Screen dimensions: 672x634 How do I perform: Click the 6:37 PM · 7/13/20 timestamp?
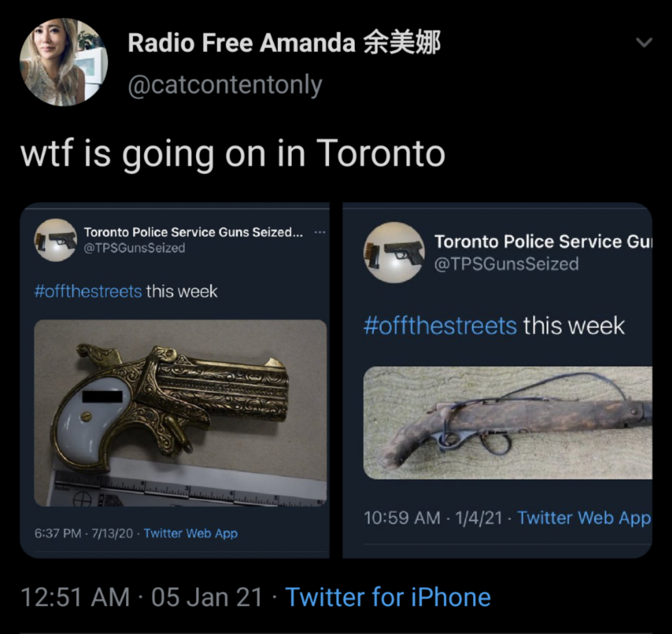pyautogui.click(x=84, y=533)
